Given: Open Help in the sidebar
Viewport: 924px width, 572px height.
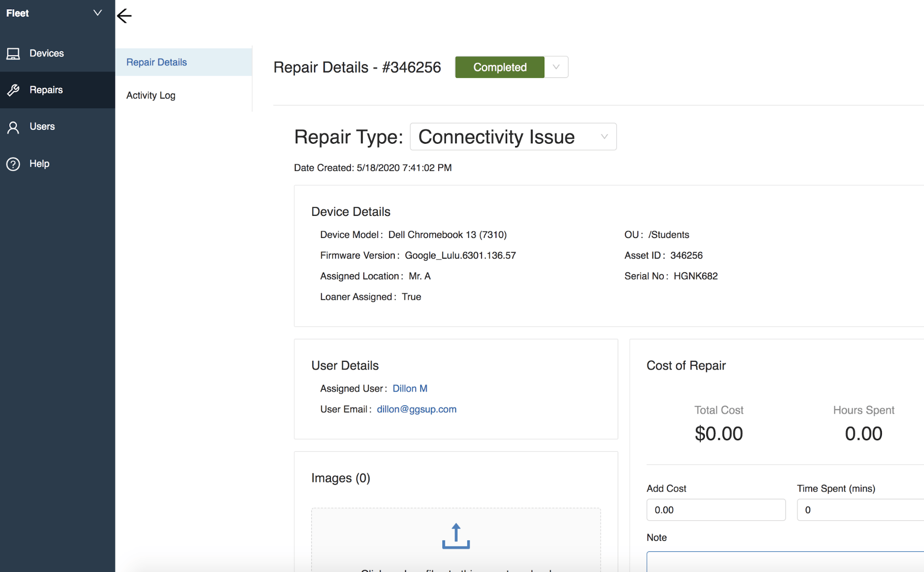Looking at the screenshot, I should coord(57,164).
